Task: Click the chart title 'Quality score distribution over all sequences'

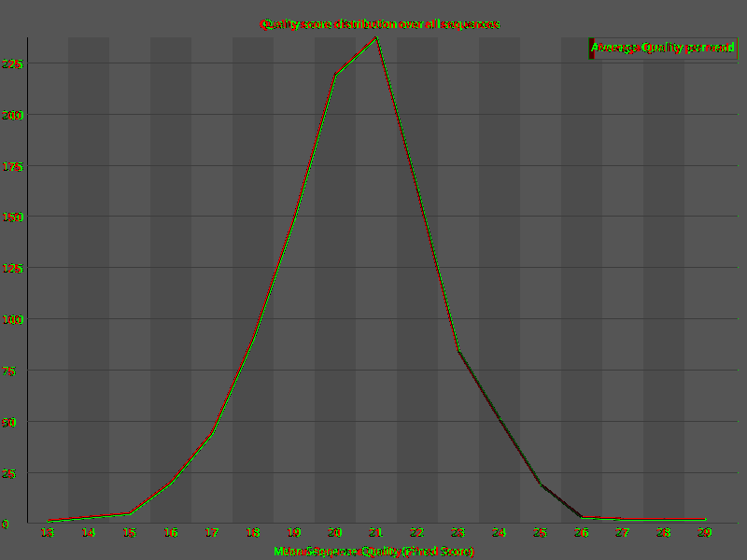Action: point(380,24)
